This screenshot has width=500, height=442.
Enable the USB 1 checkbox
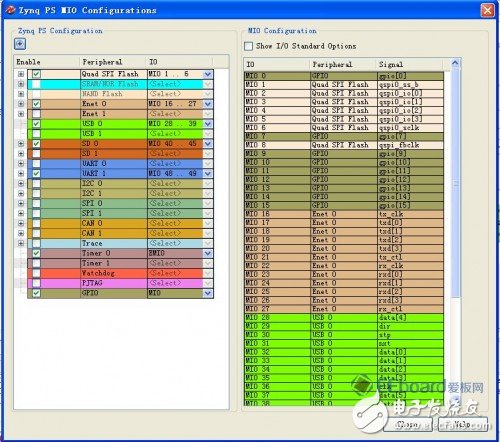[36, 134]
